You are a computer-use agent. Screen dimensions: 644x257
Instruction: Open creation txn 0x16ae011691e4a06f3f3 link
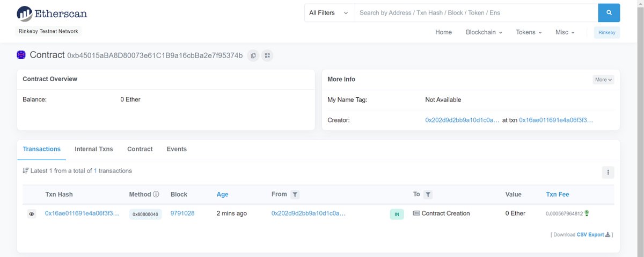[556, 120]
